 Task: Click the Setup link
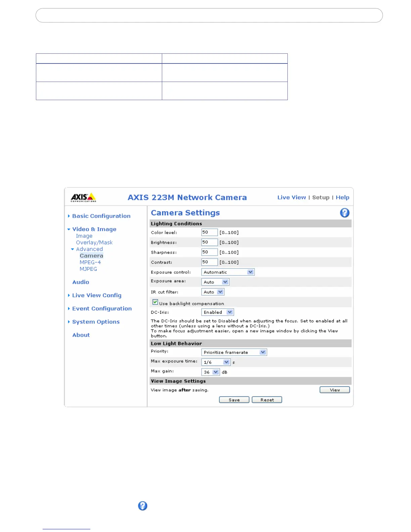[x=321, y=197]
